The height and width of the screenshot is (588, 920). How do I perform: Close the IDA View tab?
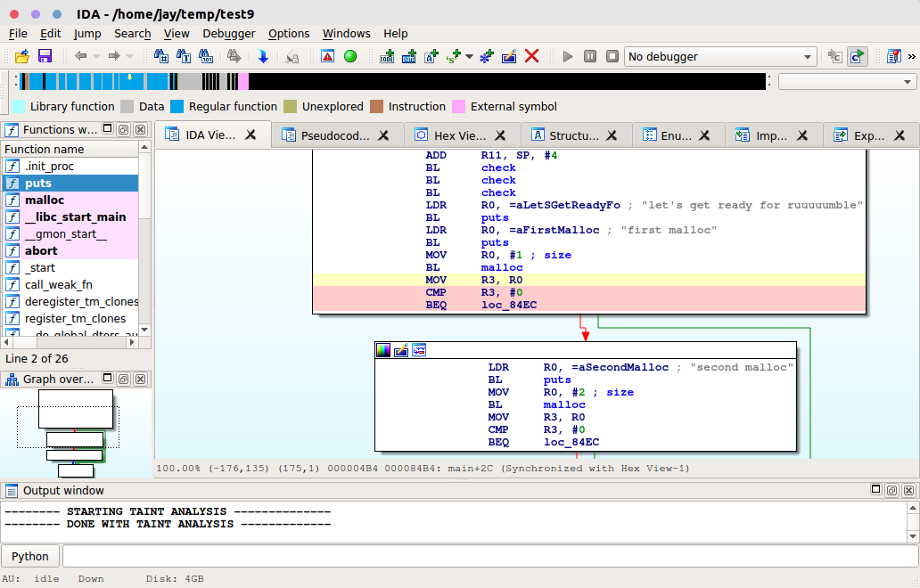(x=251, y=135)
